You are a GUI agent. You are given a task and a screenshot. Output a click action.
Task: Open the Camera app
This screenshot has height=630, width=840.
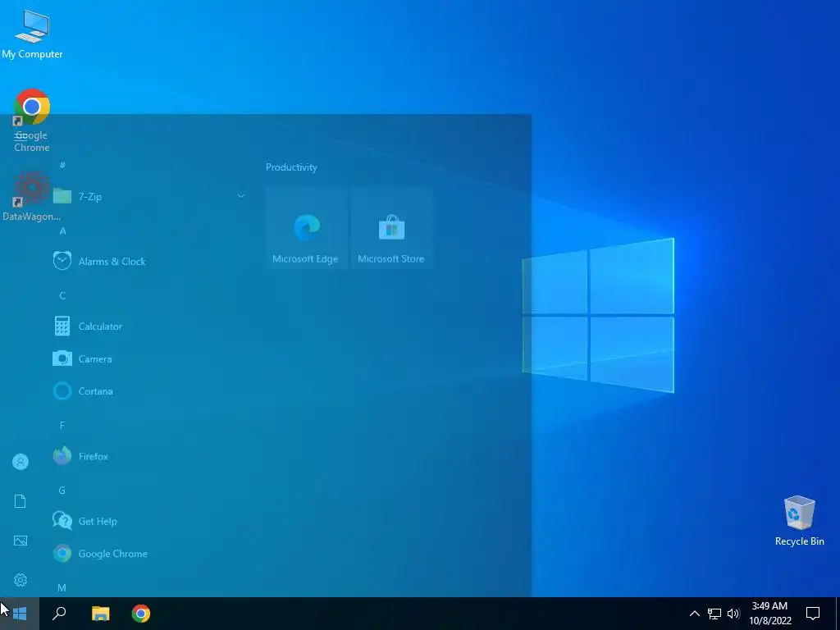[x=149, y=359]
